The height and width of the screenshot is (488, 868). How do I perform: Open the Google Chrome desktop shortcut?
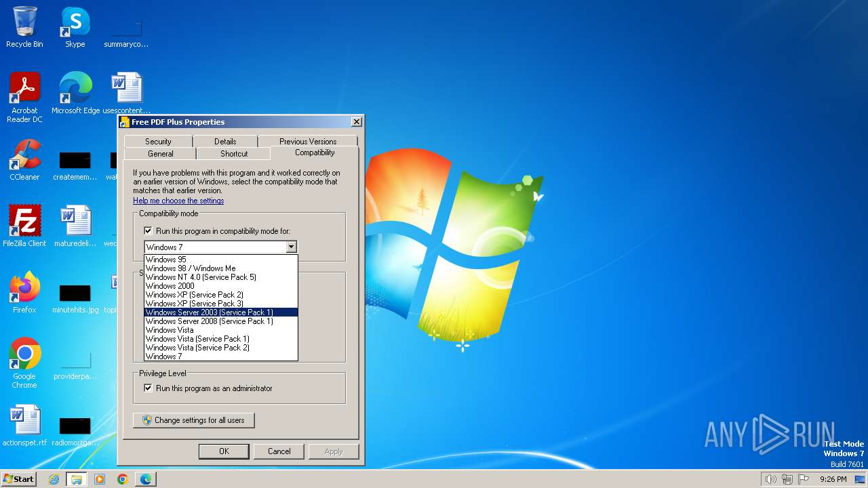coord(24,363)
